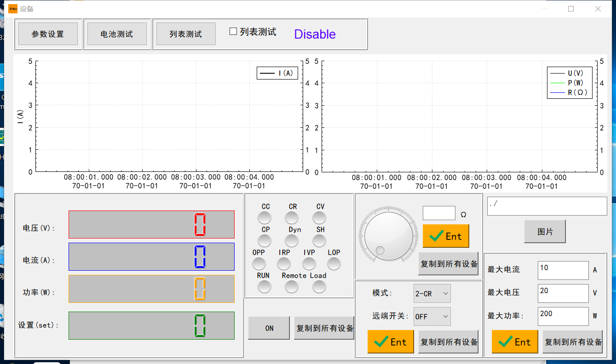Open the 远端开关 dropdown showing OFF
616x364 pixels.
[432, 316]
